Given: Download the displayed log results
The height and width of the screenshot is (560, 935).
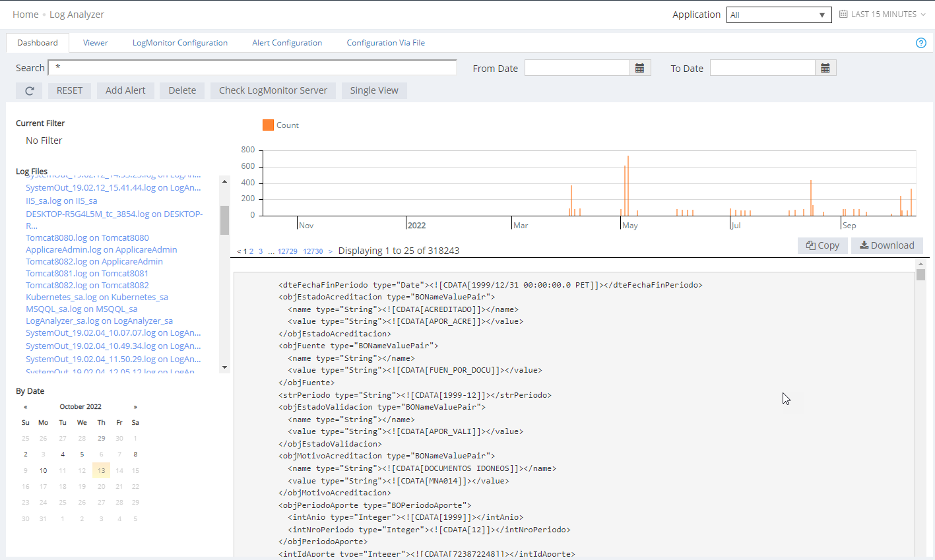Looking at the screenshot, I should tap(886, 245).
